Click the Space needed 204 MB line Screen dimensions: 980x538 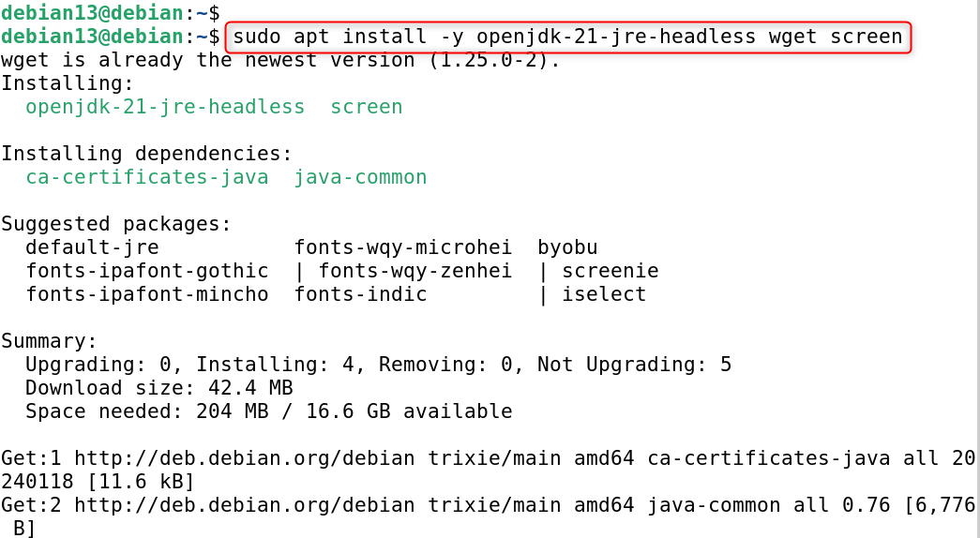(x=268, y=411)
